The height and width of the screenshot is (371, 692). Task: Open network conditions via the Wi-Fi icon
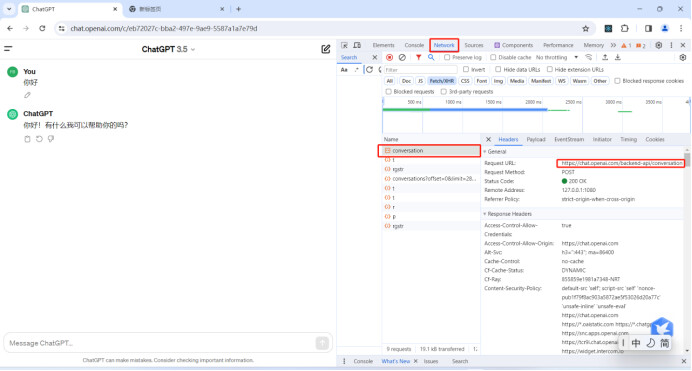[589, 57]
